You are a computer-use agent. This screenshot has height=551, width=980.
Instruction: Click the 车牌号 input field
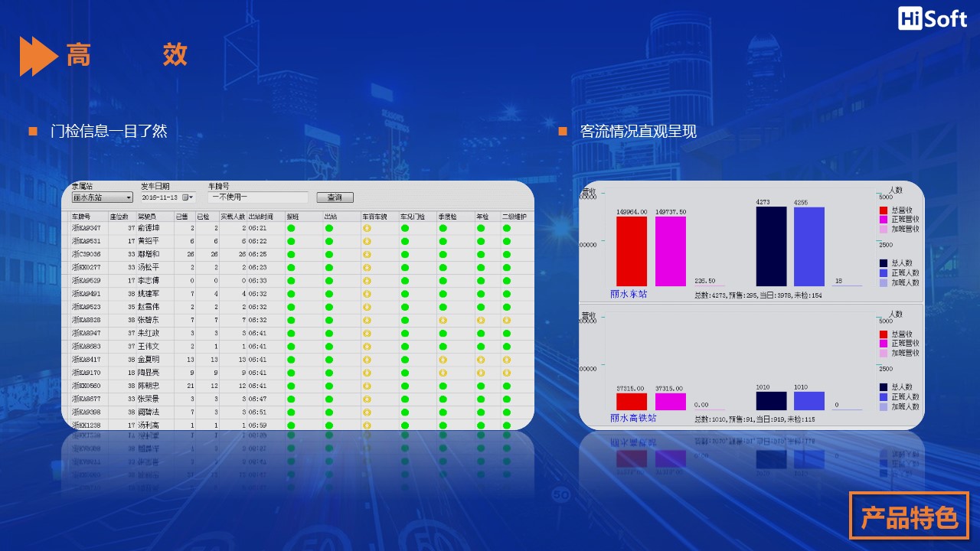(x=258, y=197)
